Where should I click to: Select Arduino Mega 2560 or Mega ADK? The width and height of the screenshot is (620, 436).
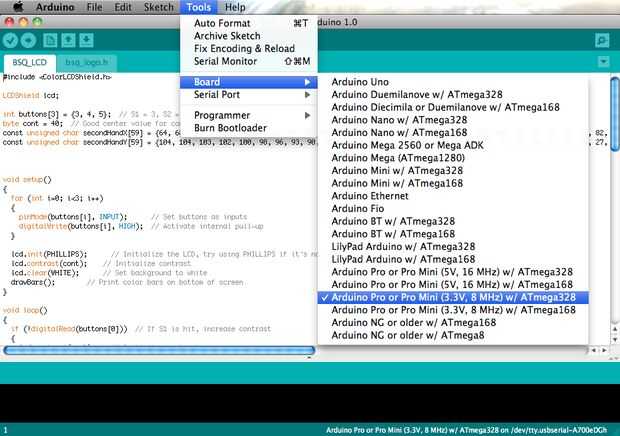pyautogui.click(x=453, y=145)
